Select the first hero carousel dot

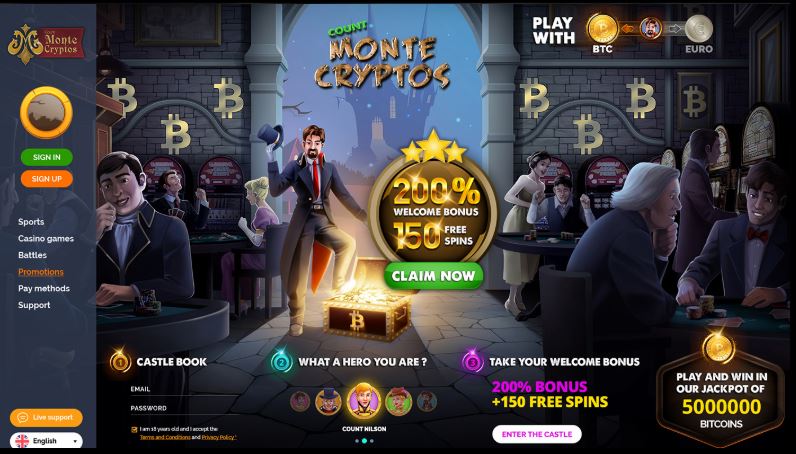coord(357,441)
